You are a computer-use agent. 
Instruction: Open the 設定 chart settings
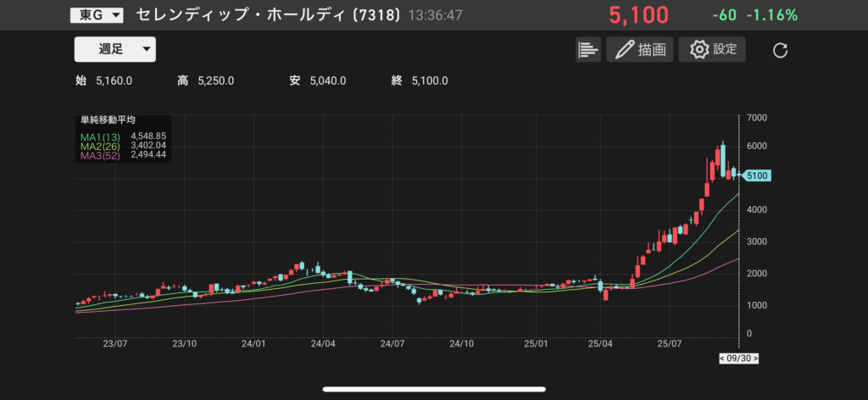coord(713,49)
